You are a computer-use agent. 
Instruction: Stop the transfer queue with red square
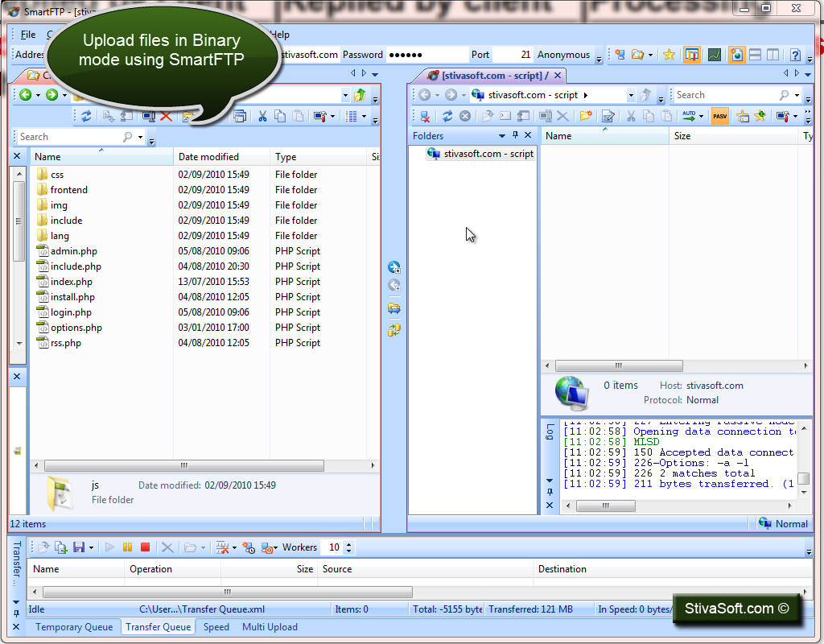[146, 547]
